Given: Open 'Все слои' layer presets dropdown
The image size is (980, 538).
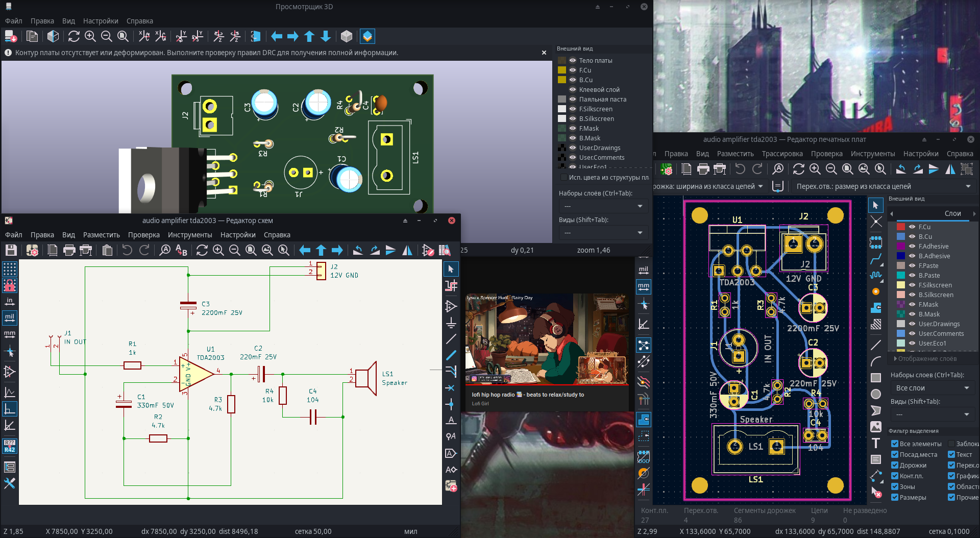Looking at the screenshot, I should (x=933, y=388).
